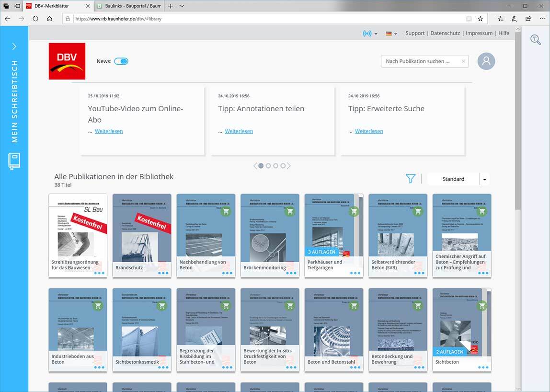Viewport: 550px width, 392px height.
Task: Open Hilfe link
Action: [x=504, y=33]
